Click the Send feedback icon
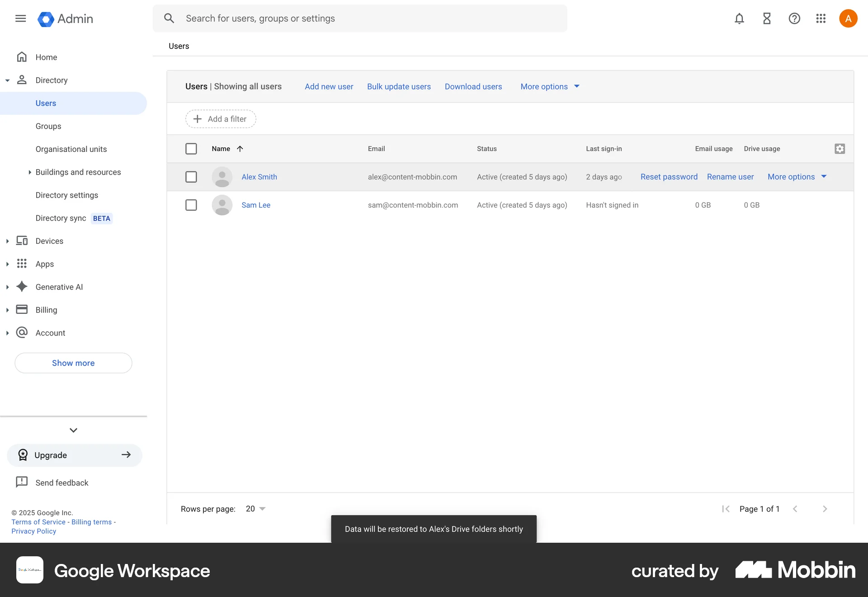 click(x=21, y=482)
